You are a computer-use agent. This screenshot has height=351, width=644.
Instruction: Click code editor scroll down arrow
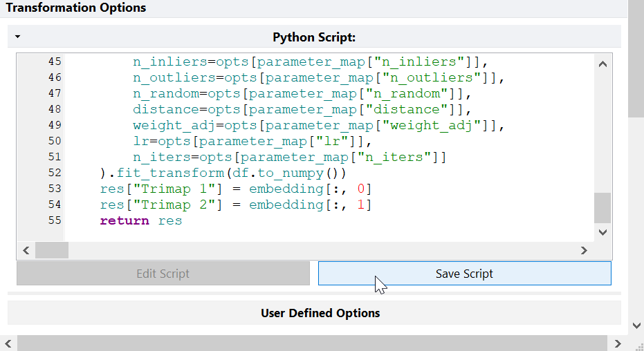point(602,233)
